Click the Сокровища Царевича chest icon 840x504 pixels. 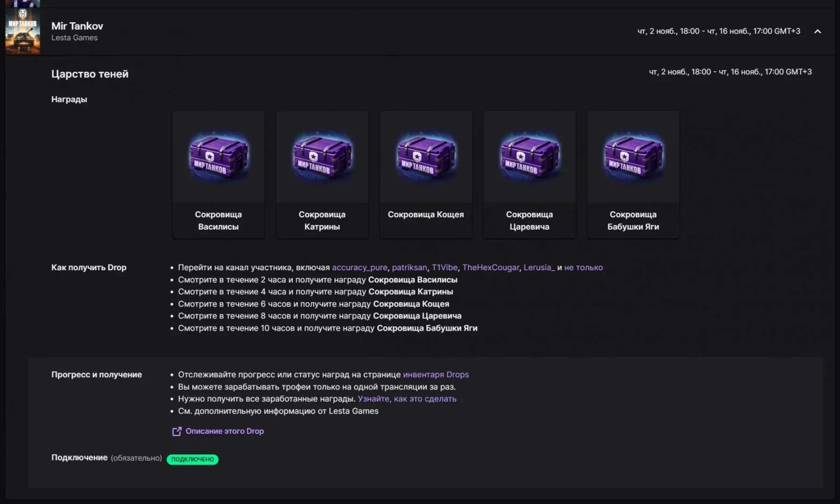point(529,156)
